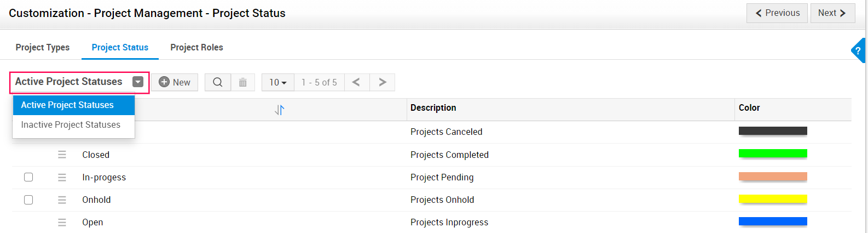
Task: Go to next page of statuses
Action: point(383,82)
